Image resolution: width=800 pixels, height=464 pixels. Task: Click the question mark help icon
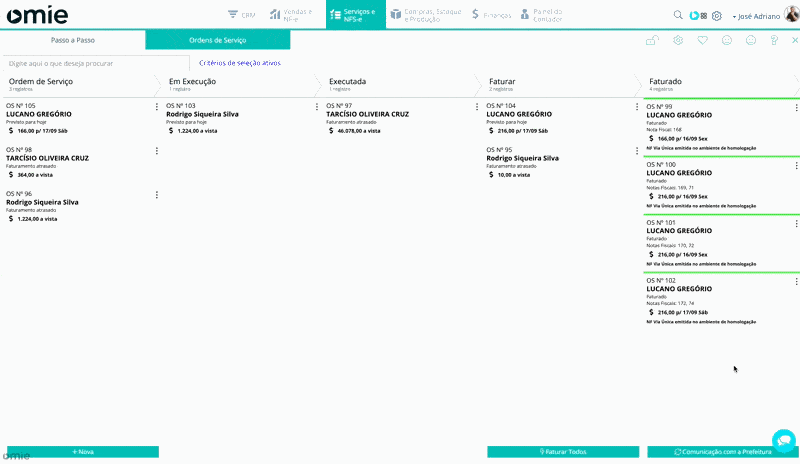coord(773,40)
